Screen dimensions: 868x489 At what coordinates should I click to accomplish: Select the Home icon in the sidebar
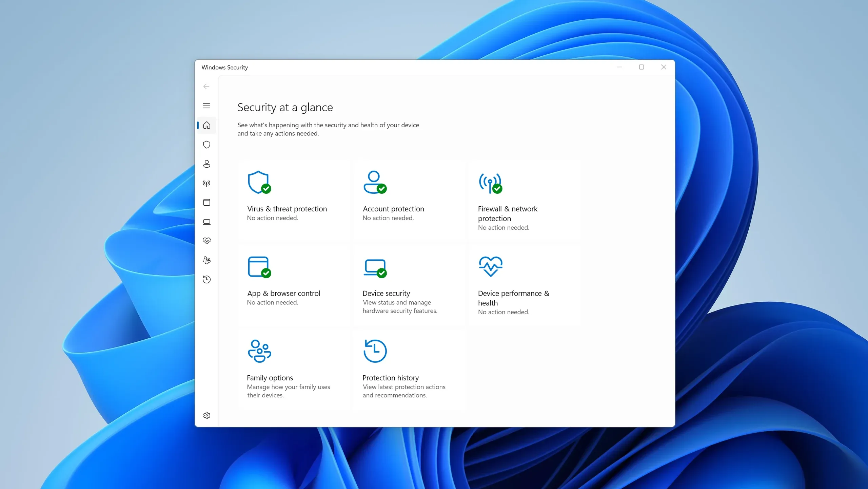point(206,125)
